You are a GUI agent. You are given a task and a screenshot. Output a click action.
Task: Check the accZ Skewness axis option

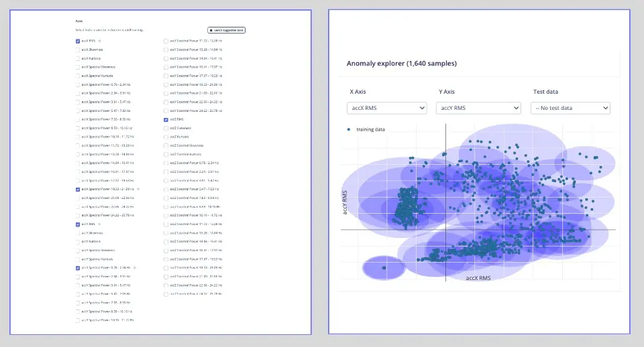166,128
